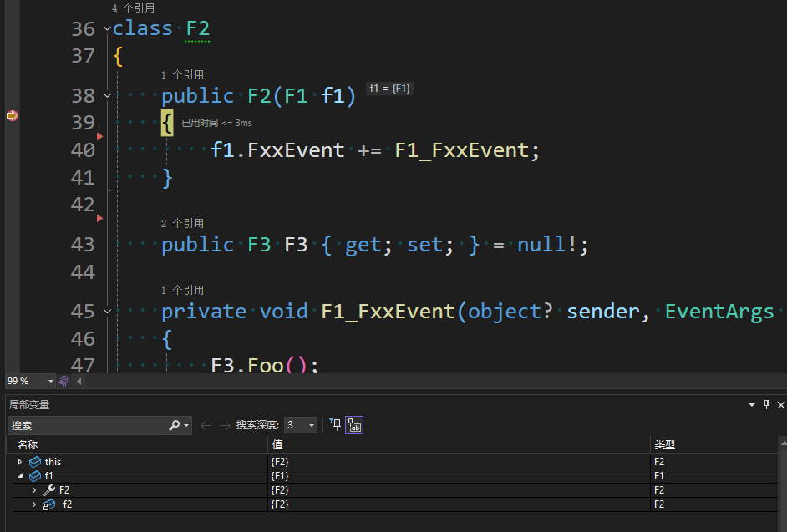Click 'null!' on line 43
Image resolution: width=787 pixels, height=532 pixels.
pyautogui.click(x=546, y=245)
